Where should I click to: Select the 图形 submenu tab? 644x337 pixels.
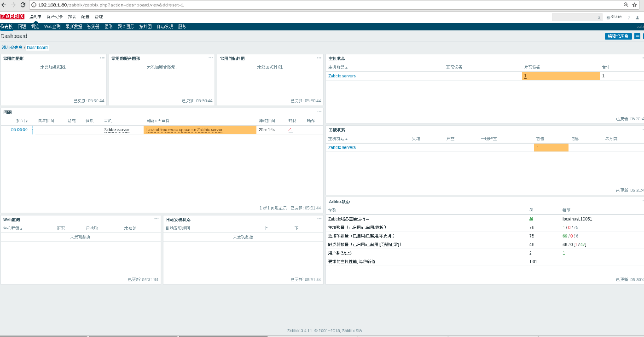109,27
